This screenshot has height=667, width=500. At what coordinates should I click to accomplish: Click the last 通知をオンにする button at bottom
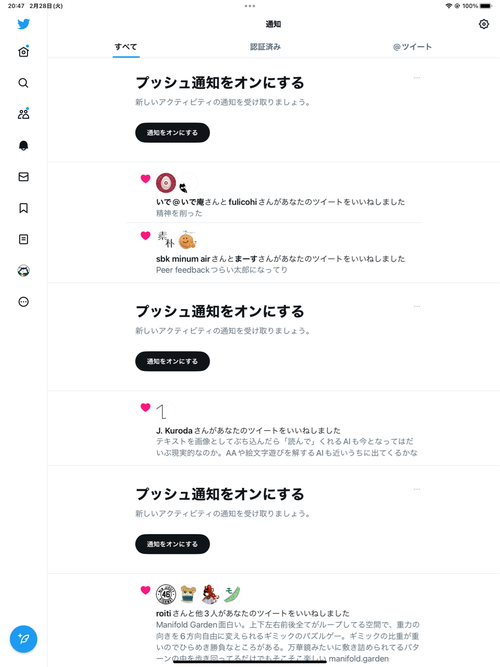tap(172, 544)
